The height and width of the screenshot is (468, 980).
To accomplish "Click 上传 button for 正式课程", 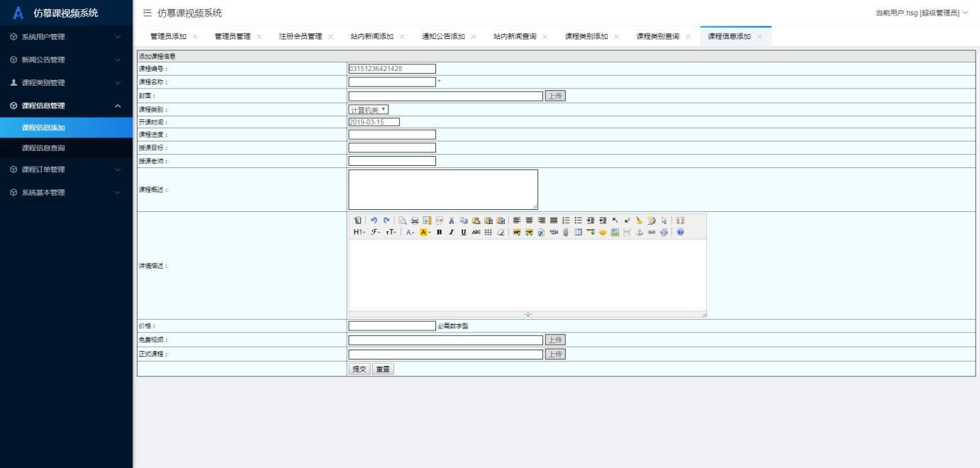I will pos(555,354).
